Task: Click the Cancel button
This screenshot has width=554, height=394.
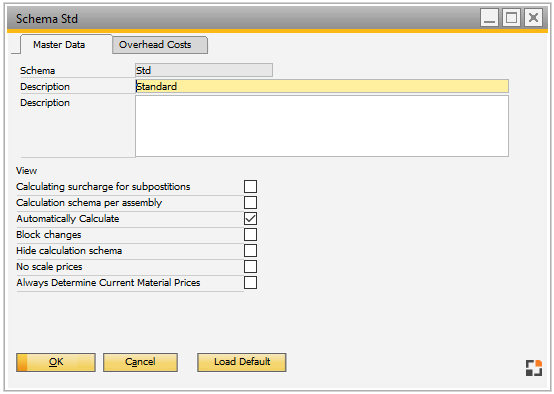Action: coord(140,362)
